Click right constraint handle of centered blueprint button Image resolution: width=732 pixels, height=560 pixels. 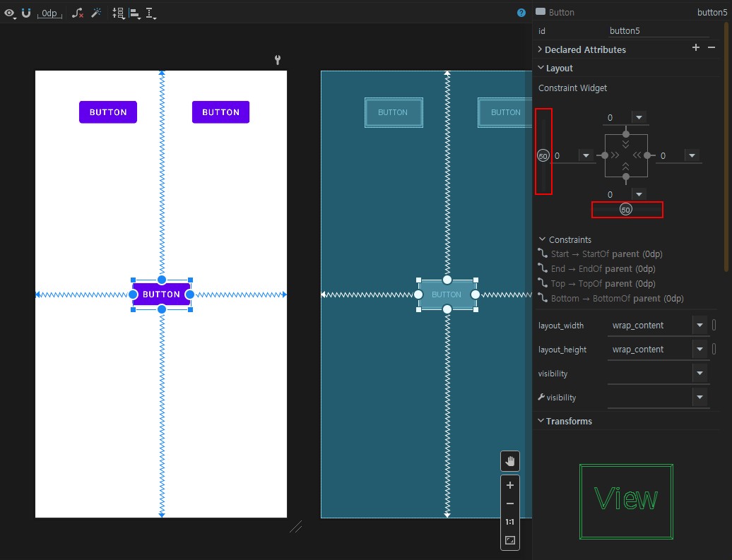point(476,294)
